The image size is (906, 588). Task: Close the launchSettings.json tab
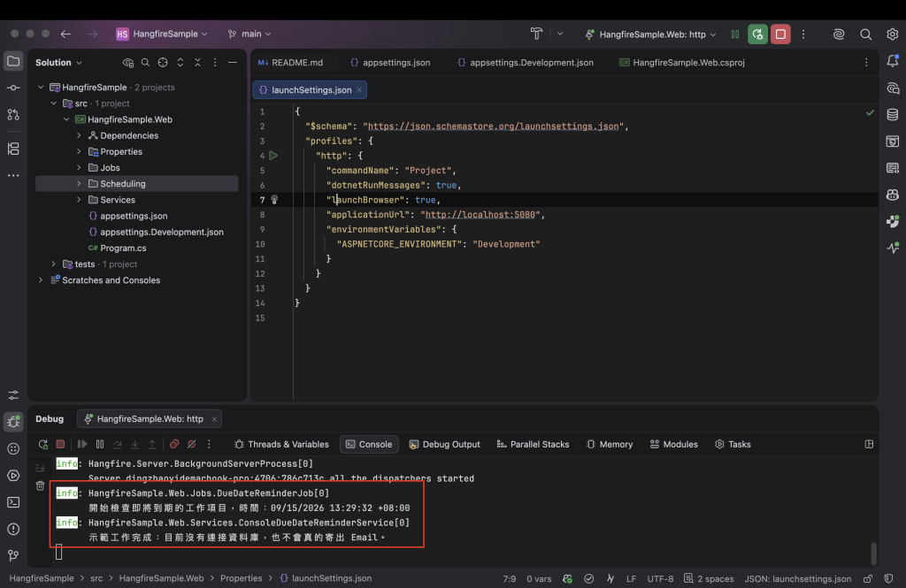pyautogui.click(x=359, y=89)
